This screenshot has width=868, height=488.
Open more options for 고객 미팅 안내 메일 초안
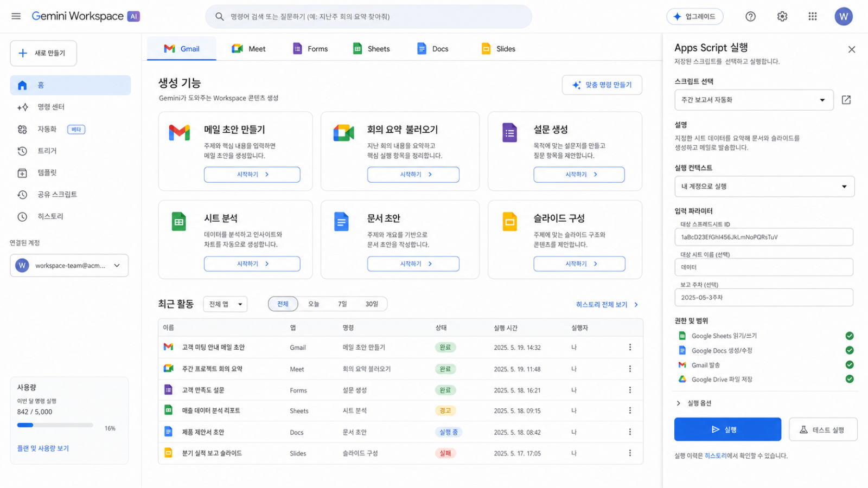(x=630, y=347)
